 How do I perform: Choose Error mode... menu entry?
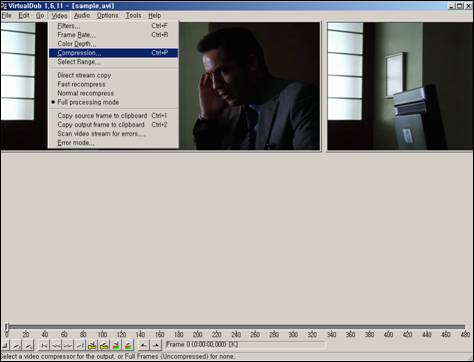113,142
